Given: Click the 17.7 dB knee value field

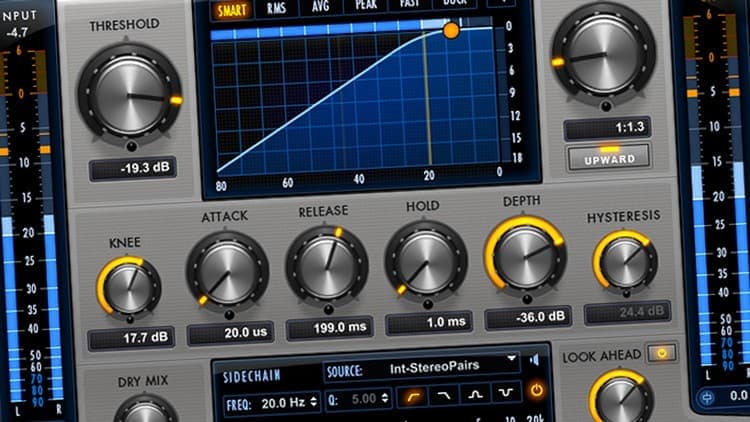Looking at the screenshot, I should (131, 338).
